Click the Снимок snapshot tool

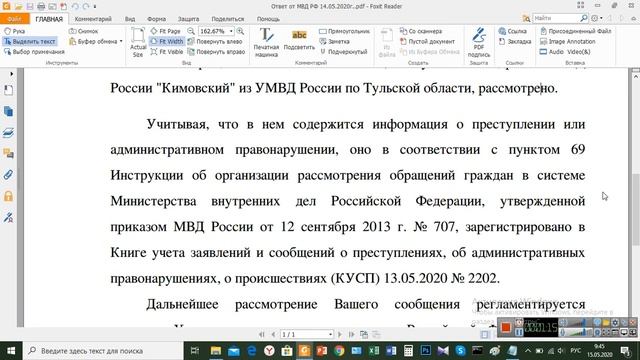pyautogui.click(x=83, y=31)
